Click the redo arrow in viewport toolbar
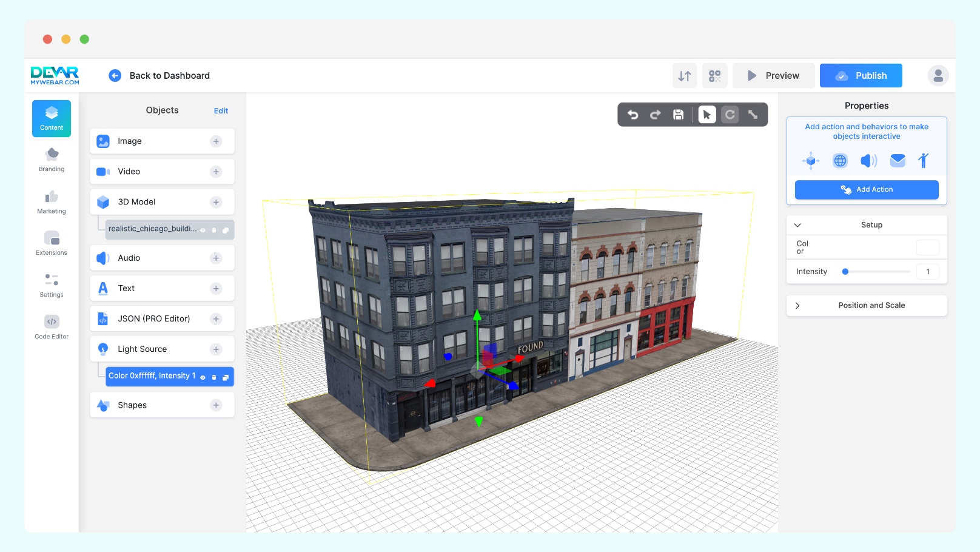 coord(656,115)
